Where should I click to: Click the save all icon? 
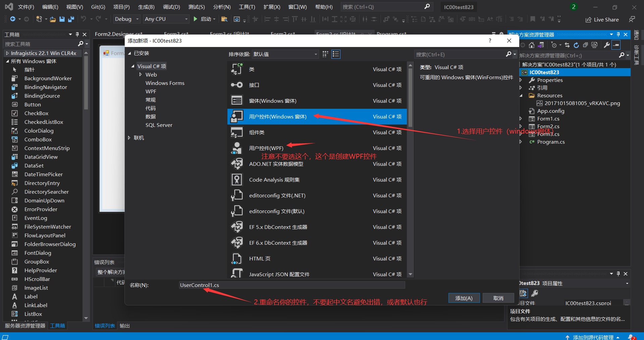(x=71, y=19)
